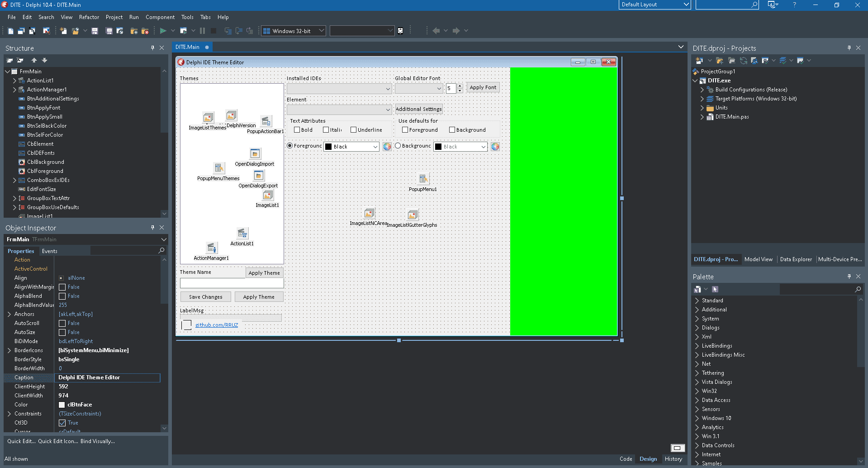This screenshot has width=868, height=468.
Task: Check Foreground under Use defaults for
Action: click(x=405, y=130)
